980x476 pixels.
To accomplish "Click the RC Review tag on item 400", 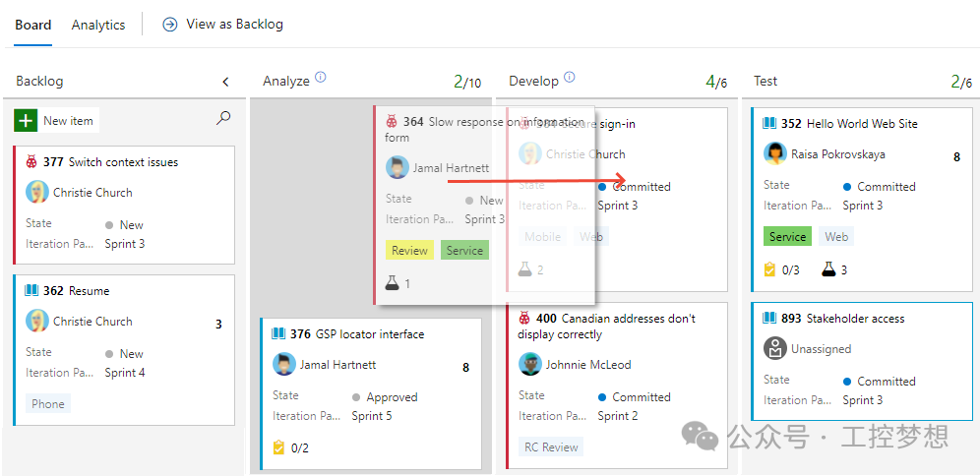I will tap(551, 446).
